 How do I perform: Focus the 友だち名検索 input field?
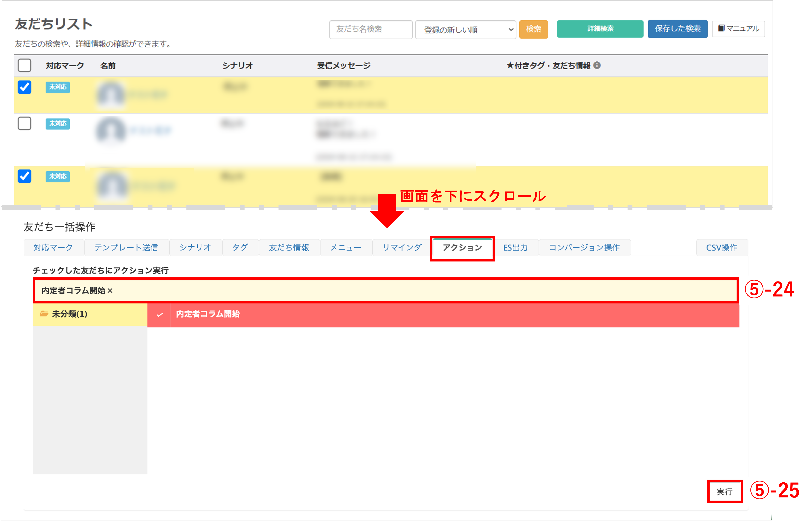370,29
